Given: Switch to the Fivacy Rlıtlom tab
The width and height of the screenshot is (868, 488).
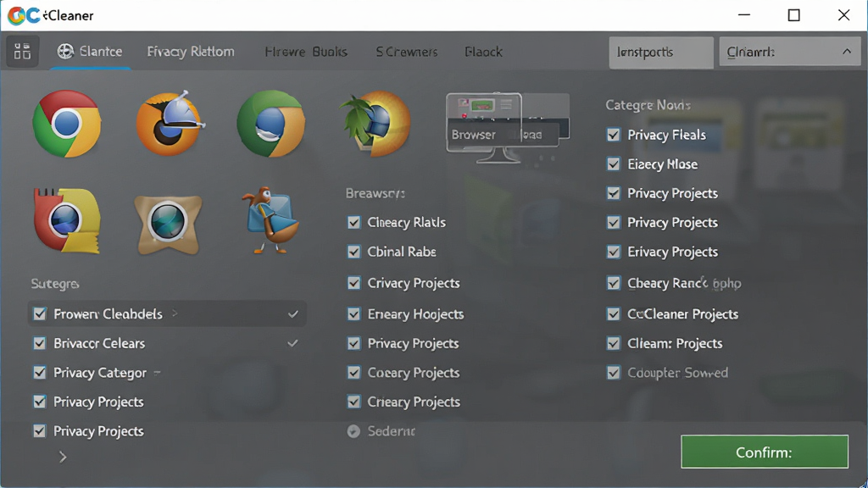Looking at the screenshot, I should [191, 52].
